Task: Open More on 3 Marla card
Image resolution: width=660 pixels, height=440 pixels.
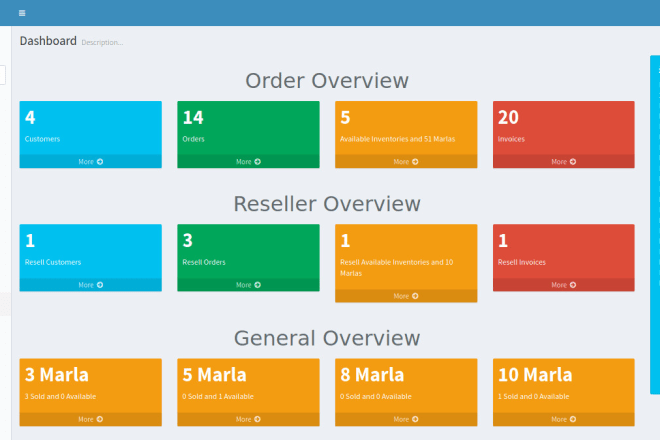Action: (x=90, y=419)
